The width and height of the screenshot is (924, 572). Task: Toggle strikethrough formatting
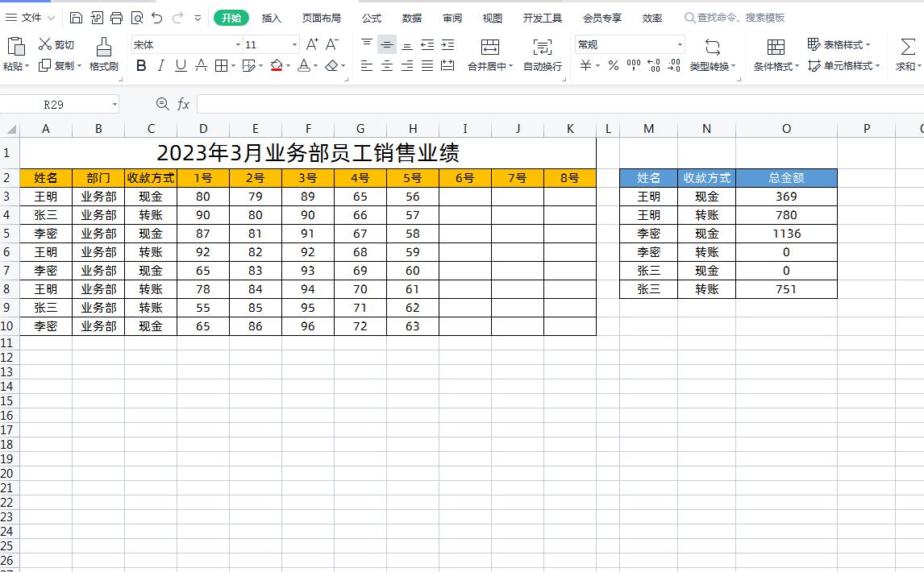point(201,65)
